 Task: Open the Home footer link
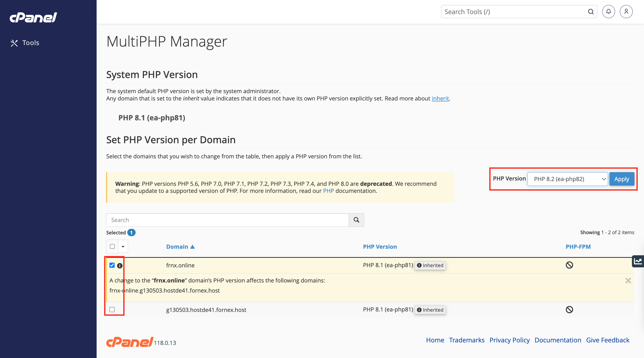pos(435,340)
